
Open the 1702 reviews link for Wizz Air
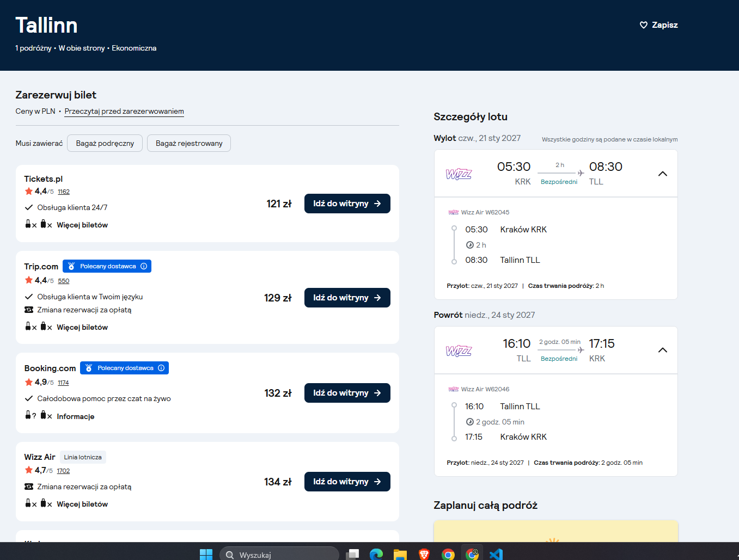coord(63,471)
